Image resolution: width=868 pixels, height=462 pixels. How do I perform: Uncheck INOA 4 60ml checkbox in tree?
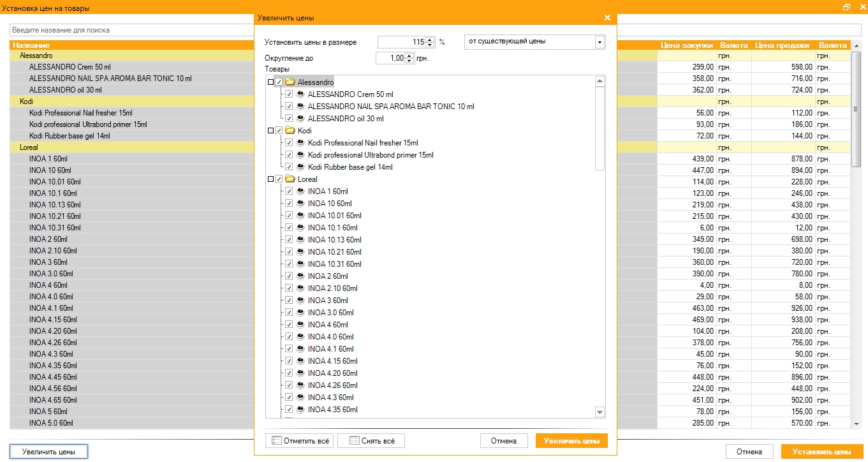pos(289,325)
